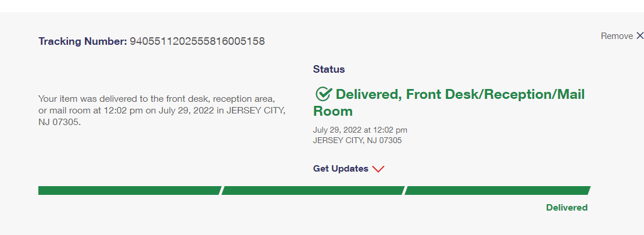The width and height of the screenshot is (644, 235).
Task: Click the sentence starting Your item was delivered
Action: [x=156, y=99]
